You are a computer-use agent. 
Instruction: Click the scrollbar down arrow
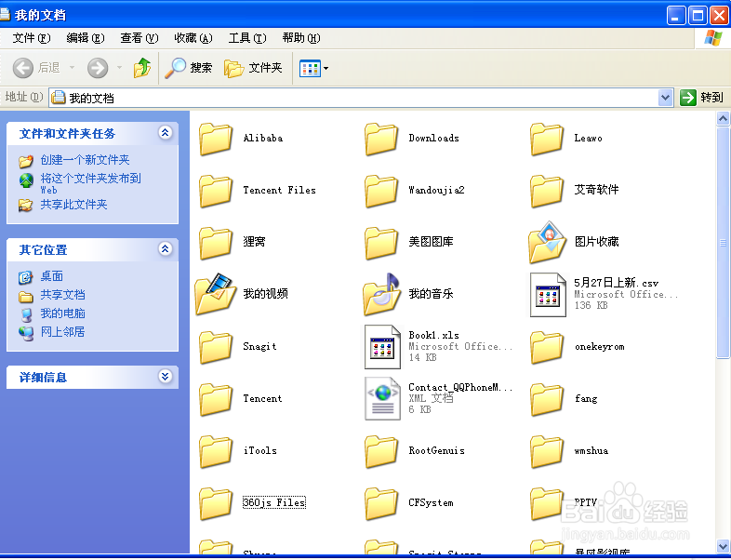click(723, 546)
